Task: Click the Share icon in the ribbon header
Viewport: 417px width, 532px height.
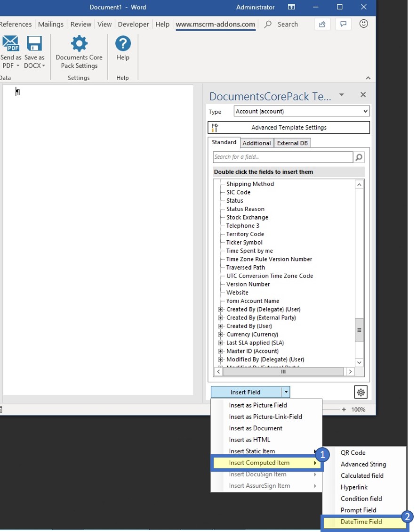Action: point(322,24)
